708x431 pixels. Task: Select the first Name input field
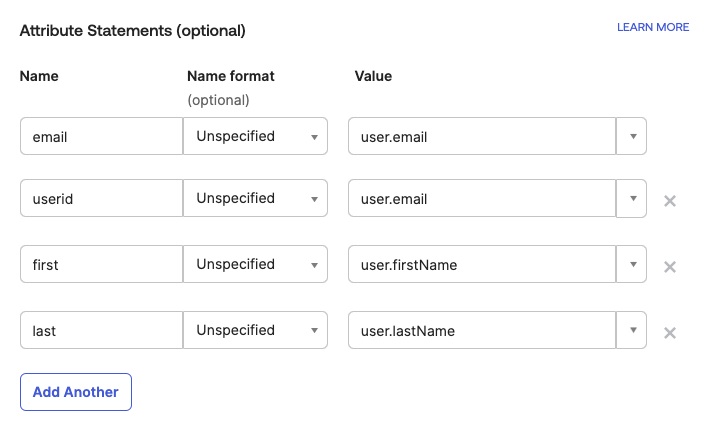point(100,264)
